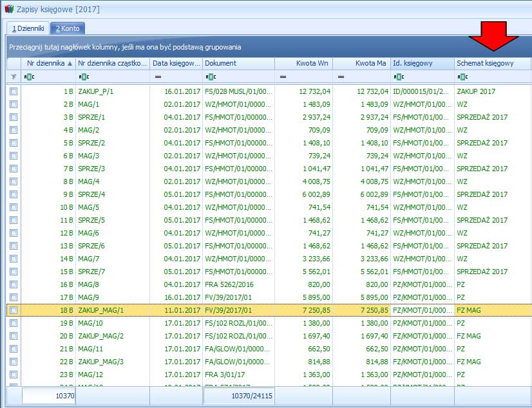
Task: Sort by the Nr dziennika column header
Action: point(48,63)
